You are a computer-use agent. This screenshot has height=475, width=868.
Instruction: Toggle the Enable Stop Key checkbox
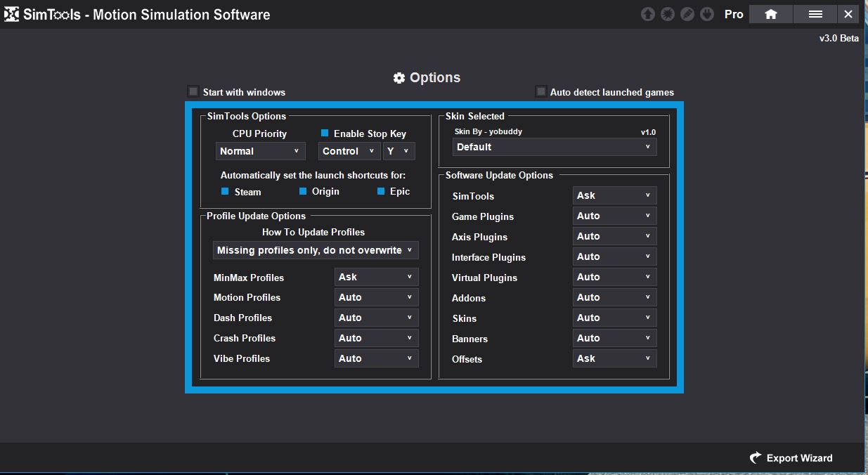click(x=325, y=133)
